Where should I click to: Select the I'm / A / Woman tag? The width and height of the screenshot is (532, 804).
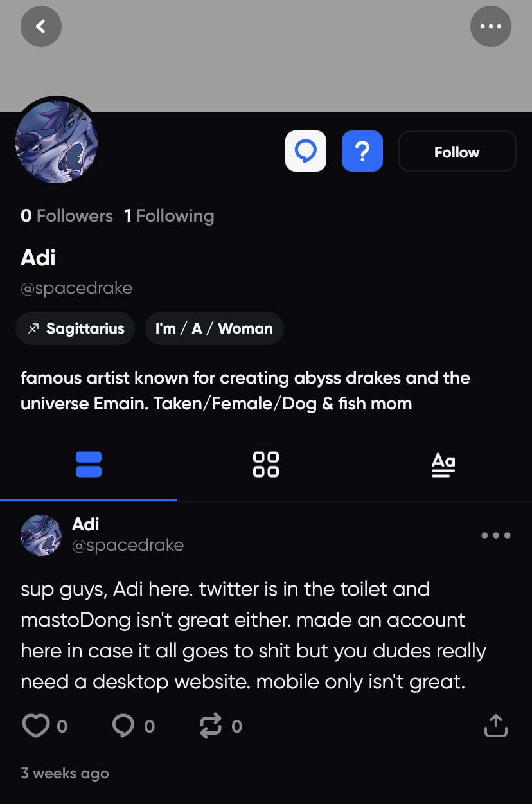tap(214, 328)
